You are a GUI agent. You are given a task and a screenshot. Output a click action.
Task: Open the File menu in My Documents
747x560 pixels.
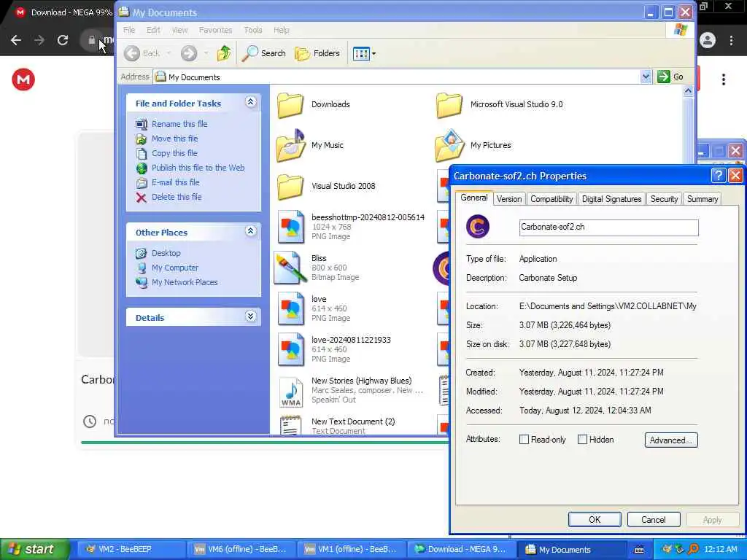point(129,30)
